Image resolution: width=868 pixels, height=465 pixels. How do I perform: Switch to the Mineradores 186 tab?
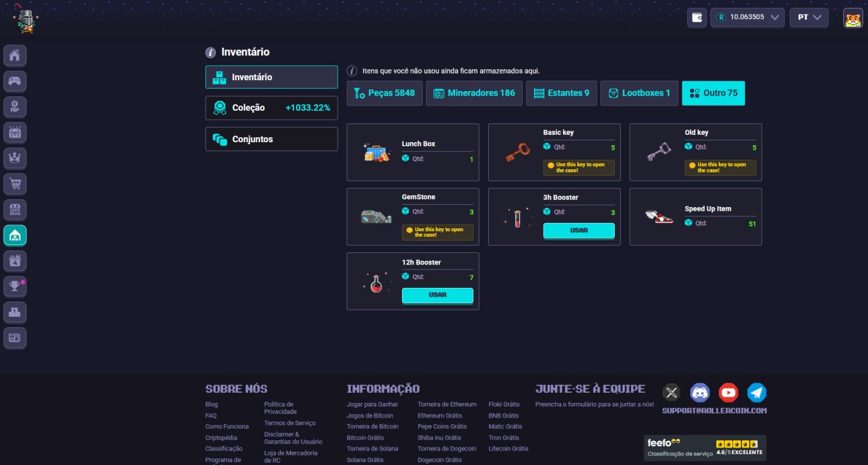[x=474, y=93]
